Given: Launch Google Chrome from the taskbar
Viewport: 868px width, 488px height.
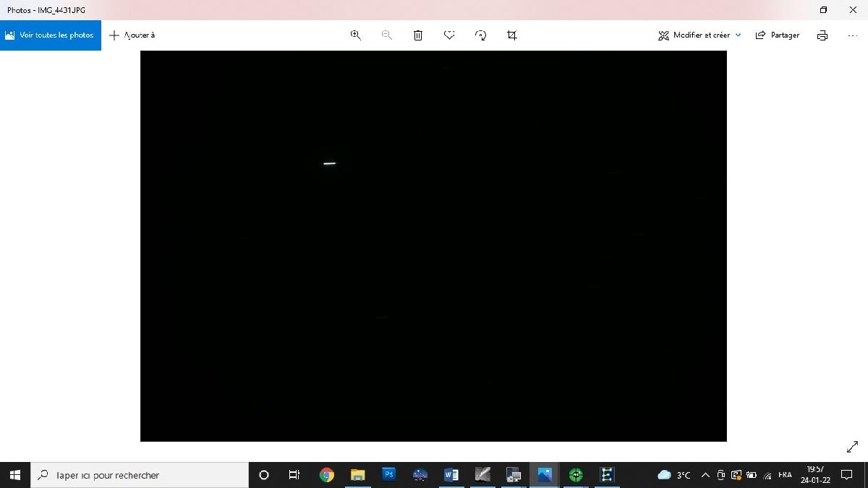Looking at the screenshot, I should (x=326, y=475).
